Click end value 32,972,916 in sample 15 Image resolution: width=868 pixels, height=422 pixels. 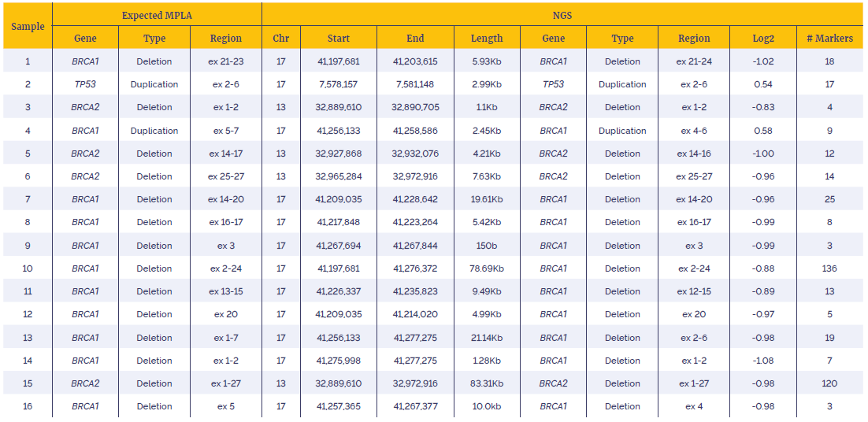[x=415, y=384]
